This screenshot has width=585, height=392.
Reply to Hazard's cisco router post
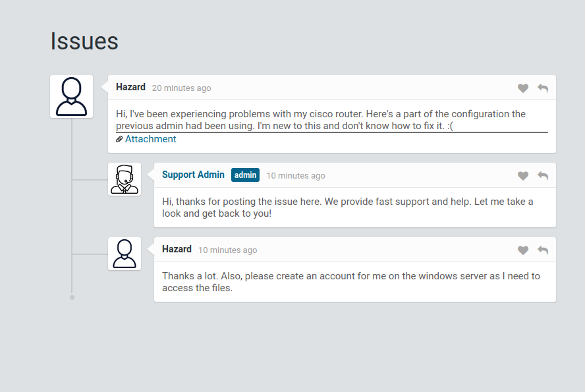click(x=543, y=88)
